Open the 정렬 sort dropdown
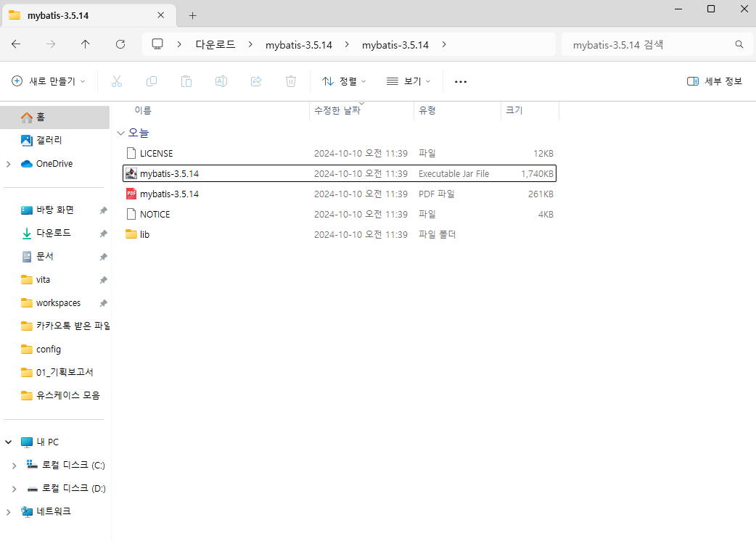 coord(344,81)
